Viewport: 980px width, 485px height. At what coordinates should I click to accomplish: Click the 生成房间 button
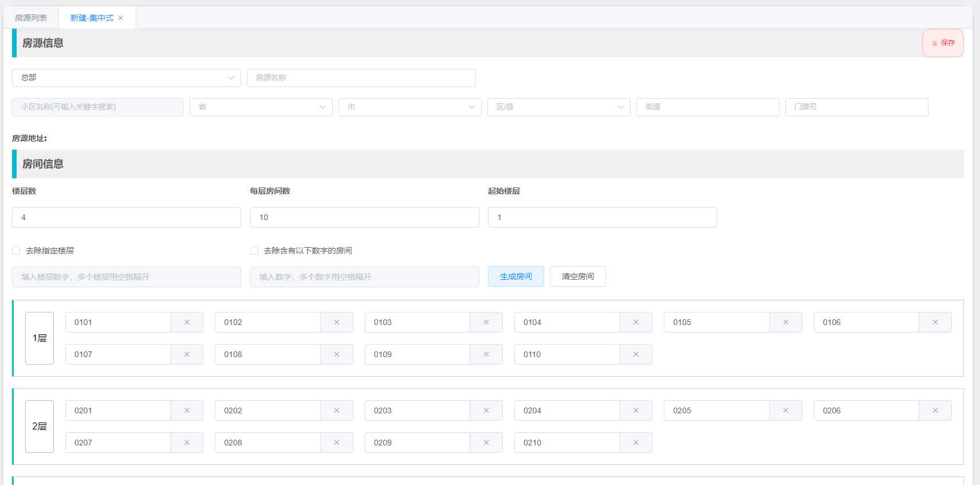pos(516,276)
